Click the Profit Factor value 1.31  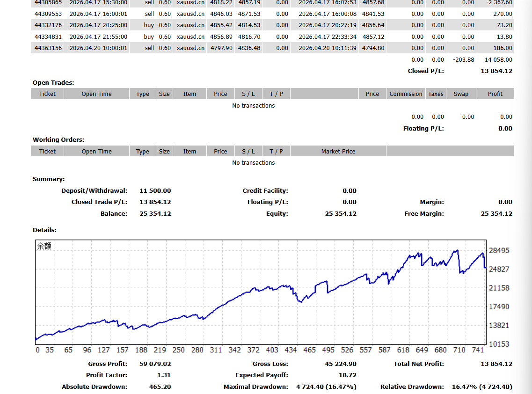point(164,375)
